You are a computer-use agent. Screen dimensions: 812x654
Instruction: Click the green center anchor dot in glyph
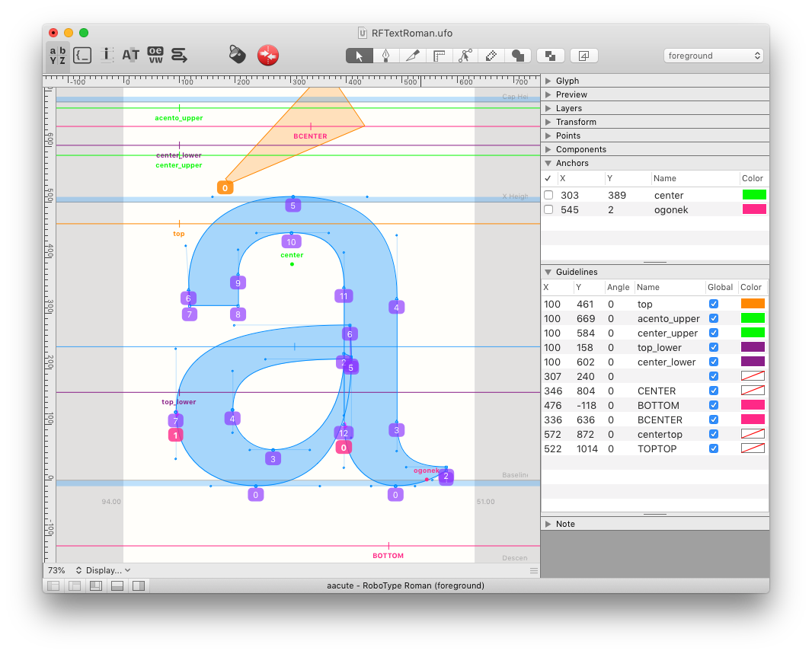[292, 264]
